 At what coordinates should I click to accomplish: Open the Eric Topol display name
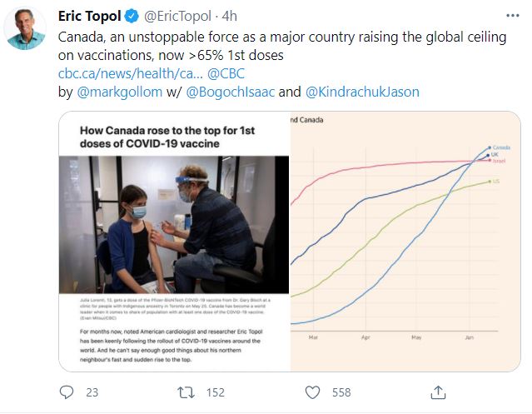(x=90, y=16)
